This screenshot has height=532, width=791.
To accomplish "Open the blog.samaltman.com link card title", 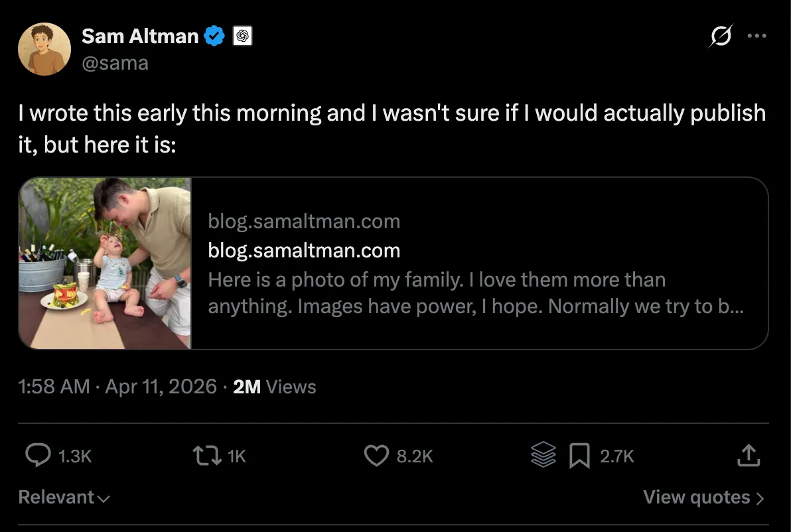I will coord(304,251).
